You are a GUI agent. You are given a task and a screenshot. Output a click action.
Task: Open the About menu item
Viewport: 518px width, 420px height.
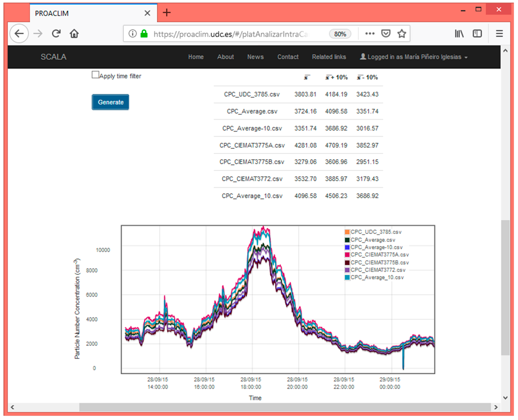[225, 57]
